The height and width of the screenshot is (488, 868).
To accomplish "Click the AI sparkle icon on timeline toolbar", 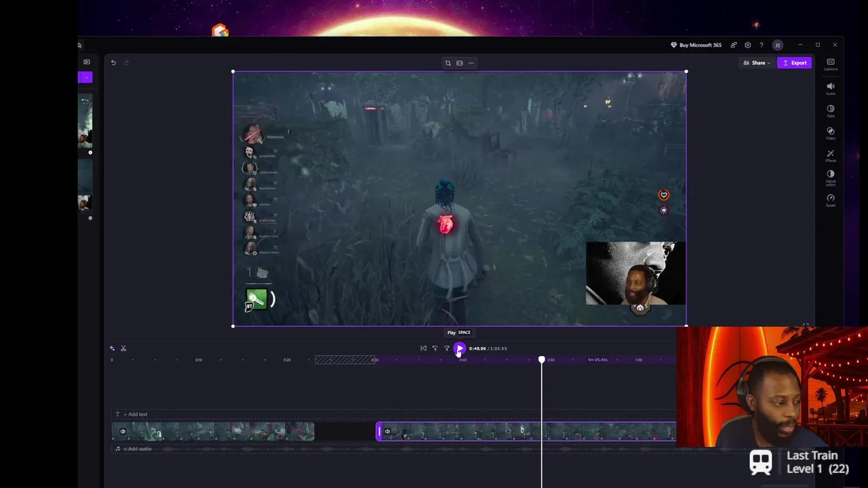I will pos(112,348).
